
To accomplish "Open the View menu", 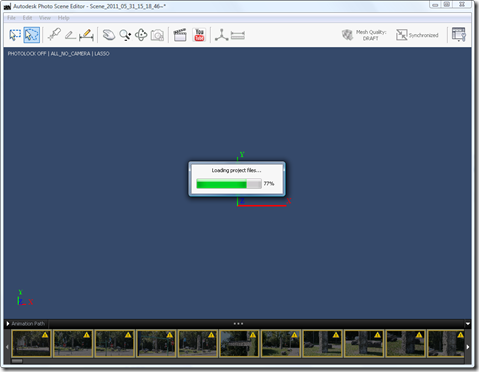I will pyautogui.click(x=45, y=18).
